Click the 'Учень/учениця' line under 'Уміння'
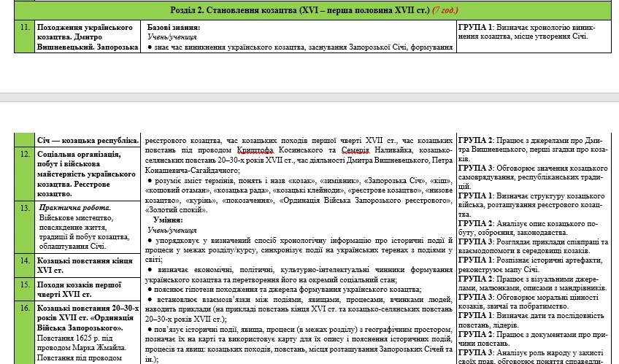The height and width of the screenshot is (364, 619). pyautogui.click(x=172, y=230)
